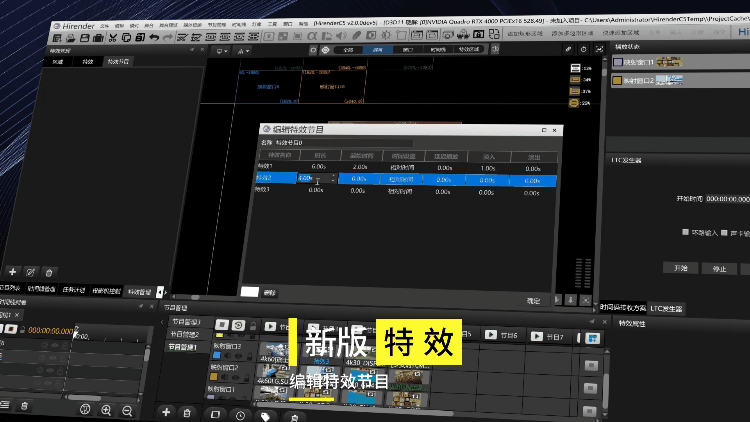Click the alpha symbol icon in main toolbar
The image size is (750, 422).
click(x=312, y=36)
